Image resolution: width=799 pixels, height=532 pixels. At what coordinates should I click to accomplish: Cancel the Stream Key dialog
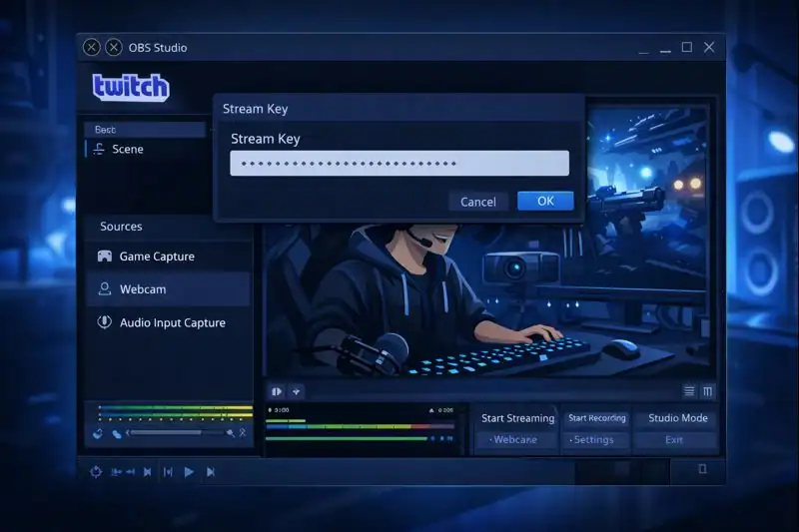pos(478,202)
